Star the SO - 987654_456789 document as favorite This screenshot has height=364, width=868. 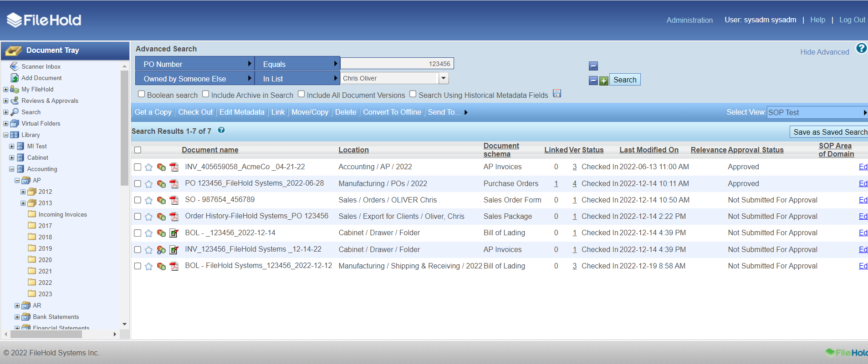[x=148, y=200]
